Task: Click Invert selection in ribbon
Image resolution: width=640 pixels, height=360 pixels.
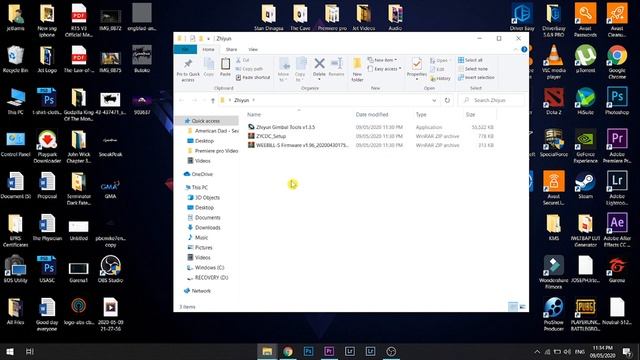Action: tap(476, 78)
